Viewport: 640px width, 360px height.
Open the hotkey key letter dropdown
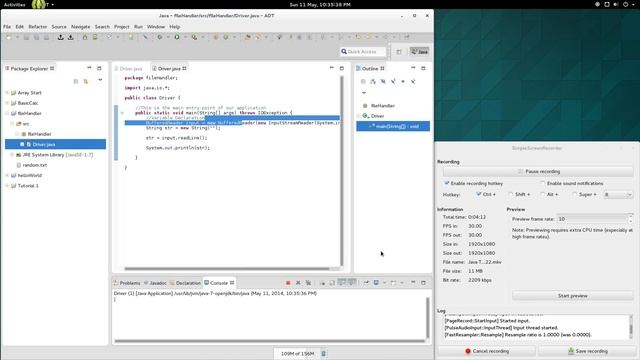618,195
